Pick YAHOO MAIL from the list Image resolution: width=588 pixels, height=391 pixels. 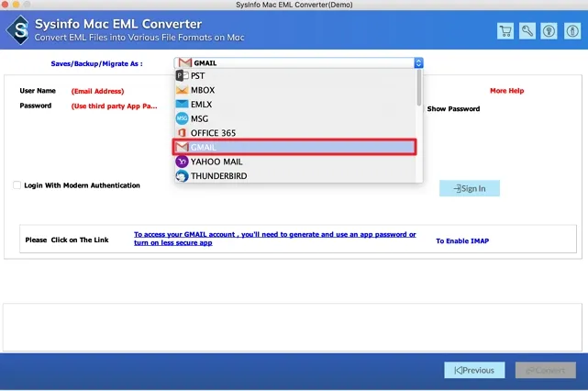(295, 162)
